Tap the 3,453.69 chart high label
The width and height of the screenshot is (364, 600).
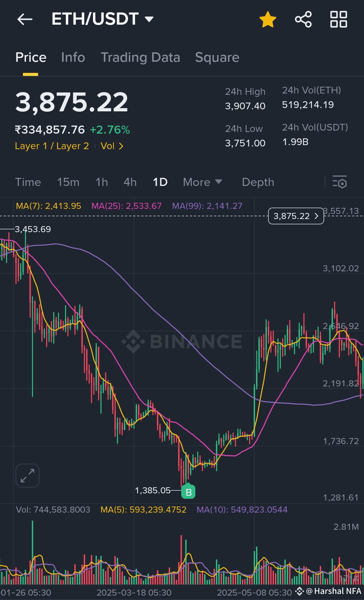[x=33, y=229]
